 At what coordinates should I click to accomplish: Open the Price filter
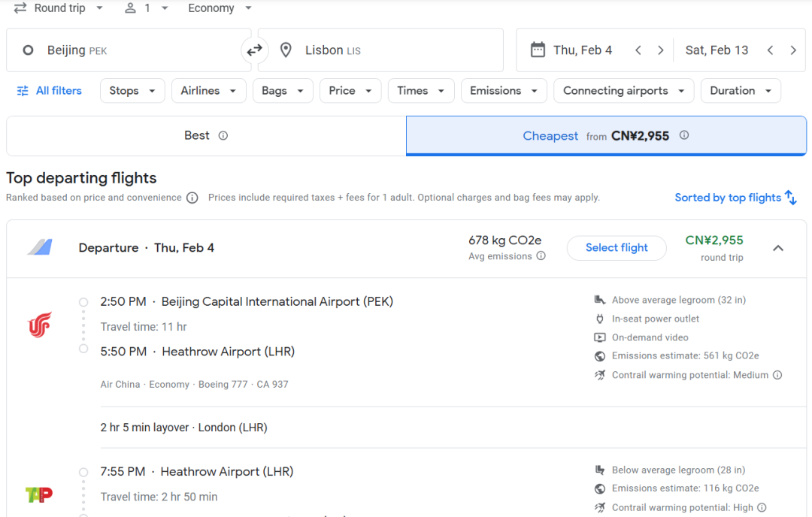pos(350,91)
